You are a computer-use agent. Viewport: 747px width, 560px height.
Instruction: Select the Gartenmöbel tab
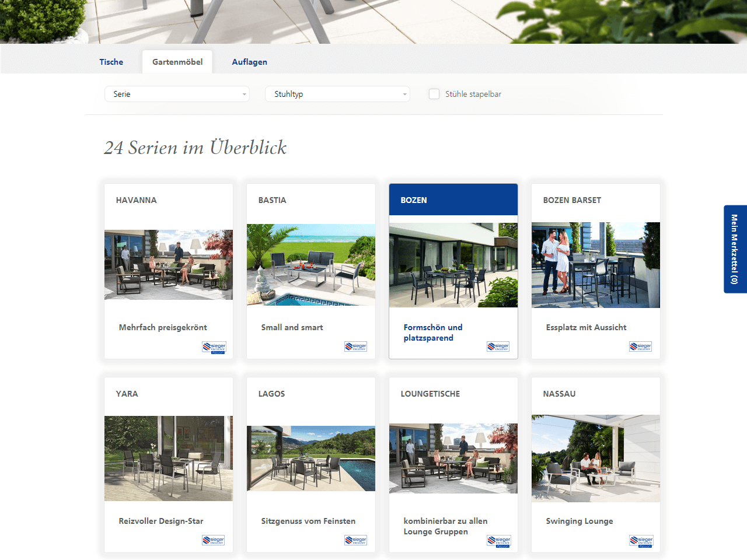pyautogui.click(x=177, y=62)
